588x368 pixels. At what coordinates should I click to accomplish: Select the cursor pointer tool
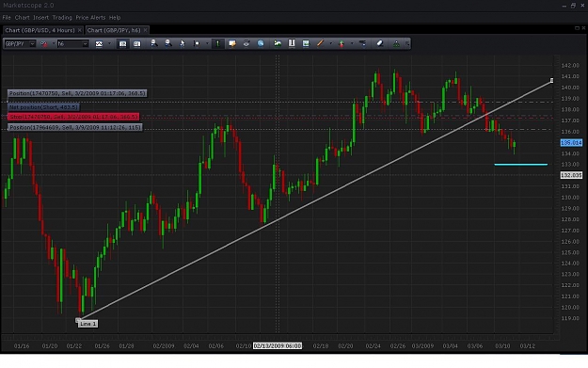[x=183, y=43]
